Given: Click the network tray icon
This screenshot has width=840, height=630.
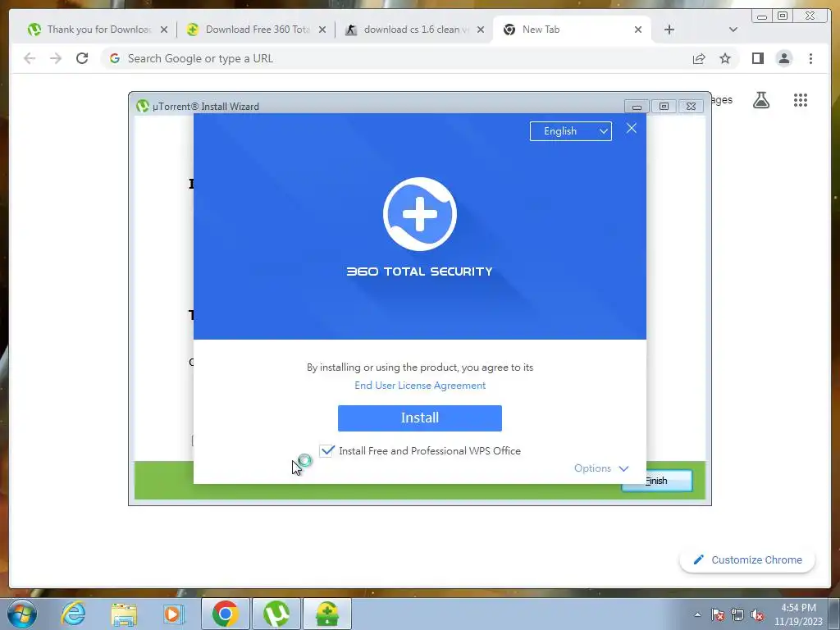Looking at the screenshot, I should (x=737, y=614).
